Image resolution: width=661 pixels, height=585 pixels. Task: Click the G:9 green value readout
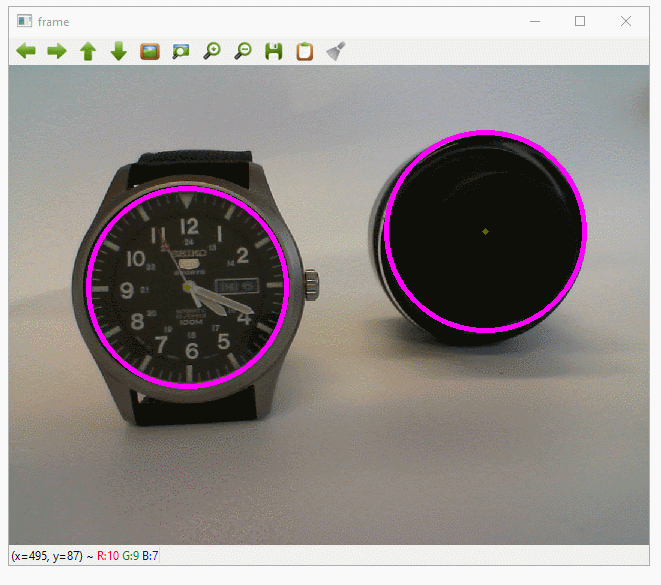coord(131,556)
